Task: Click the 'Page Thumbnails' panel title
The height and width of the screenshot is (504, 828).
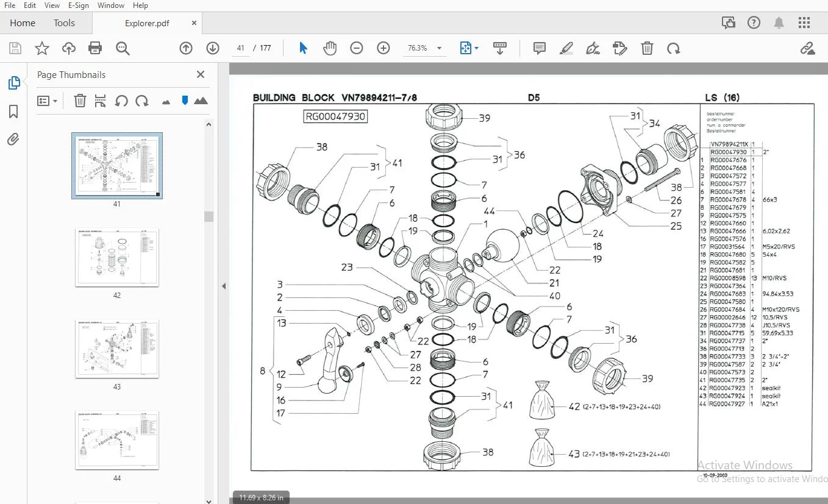Action: [x=71, y=74]
